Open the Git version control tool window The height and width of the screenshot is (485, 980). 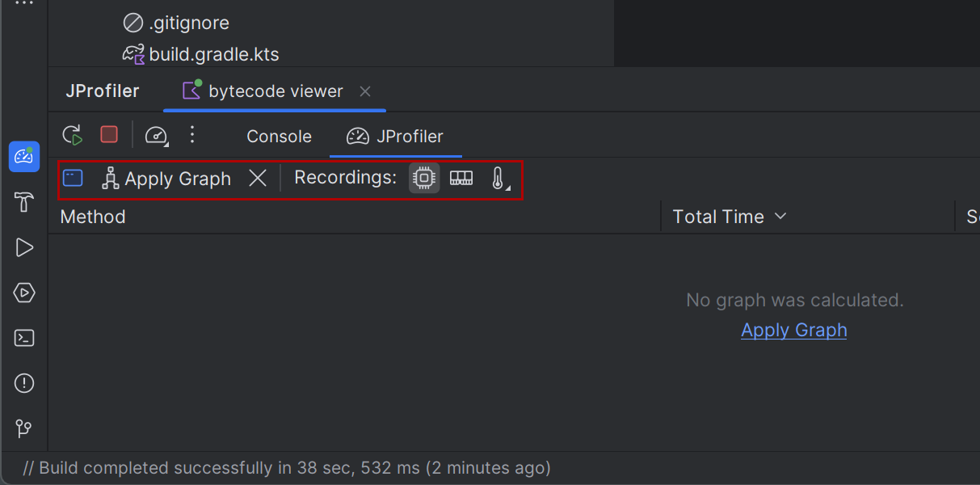point(24,428)
